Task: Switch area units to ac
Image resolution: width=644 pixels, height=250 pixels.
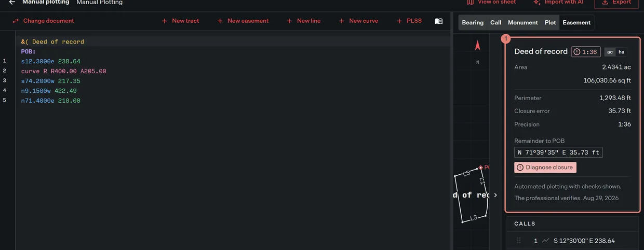Action: [x=610, y=52]
